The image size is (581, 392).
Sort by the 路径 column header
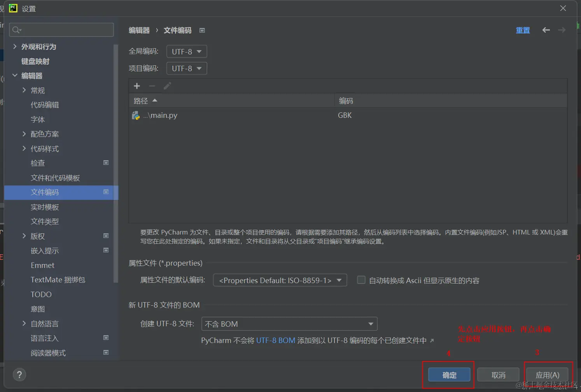(231, 101)
